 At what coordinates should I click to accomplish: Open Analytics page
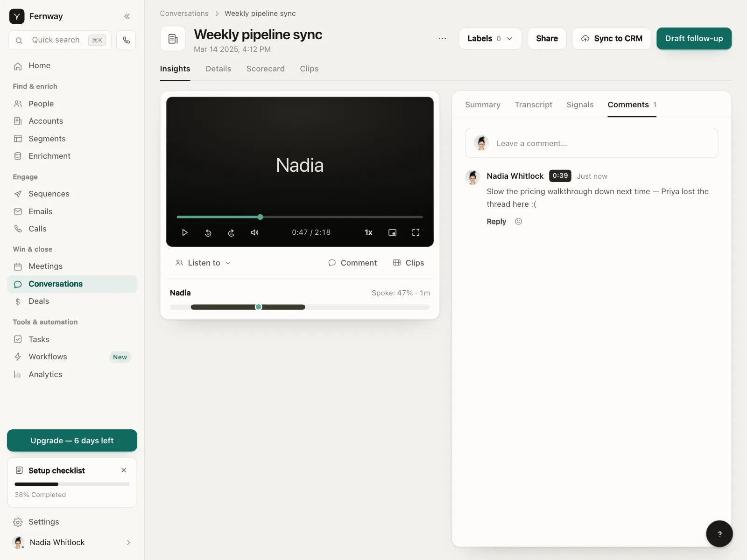[x=72, y=374]
